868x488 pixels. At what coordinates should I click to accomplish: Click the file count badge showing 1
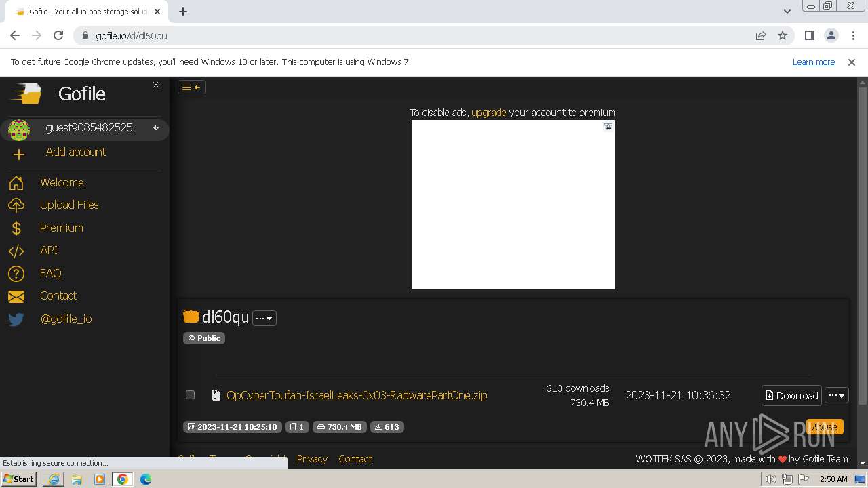click(297, 427)
